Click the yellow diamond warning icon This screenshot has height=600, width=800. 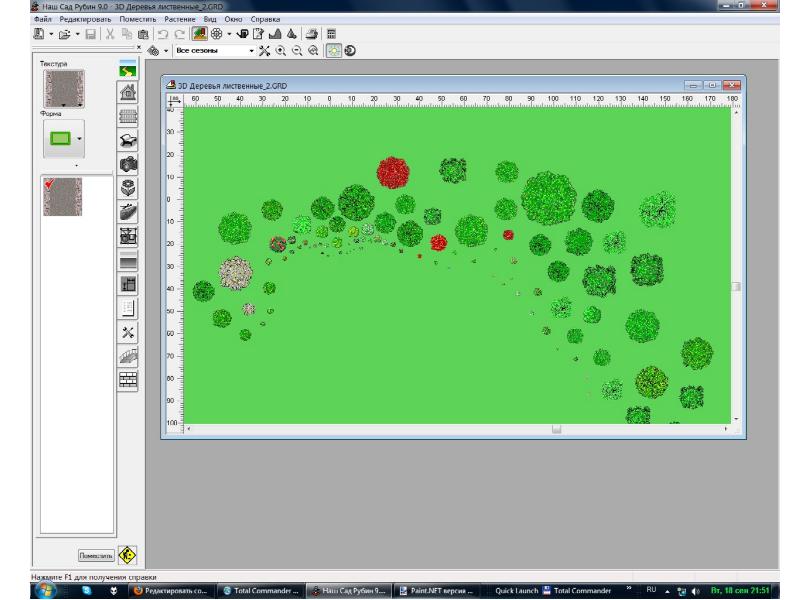[127, 555]
